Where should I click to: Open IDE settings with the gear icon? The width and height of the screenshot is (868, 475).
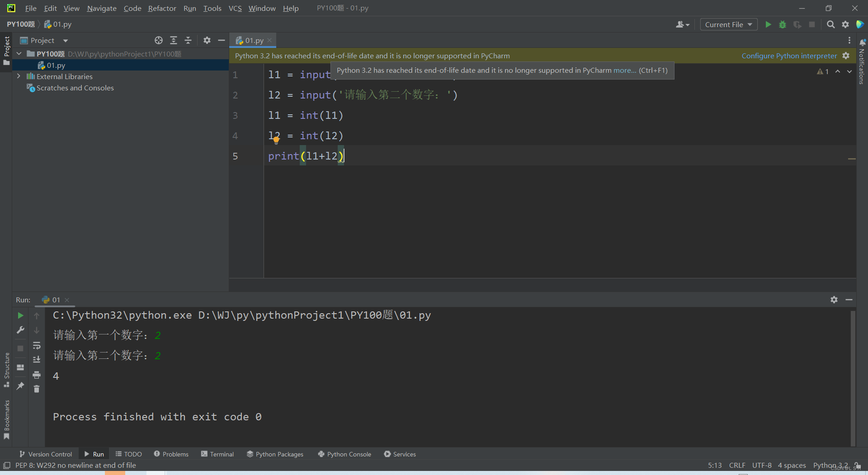845,24
